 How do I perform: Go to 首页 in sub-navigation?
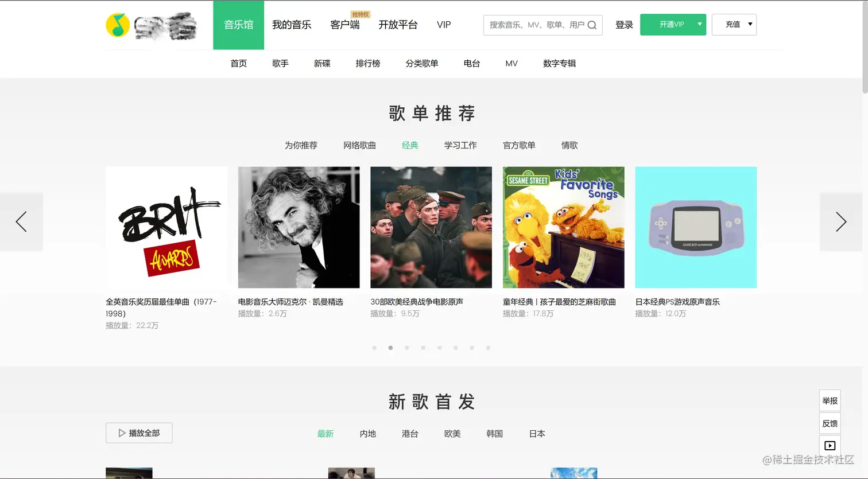[238, 64]
